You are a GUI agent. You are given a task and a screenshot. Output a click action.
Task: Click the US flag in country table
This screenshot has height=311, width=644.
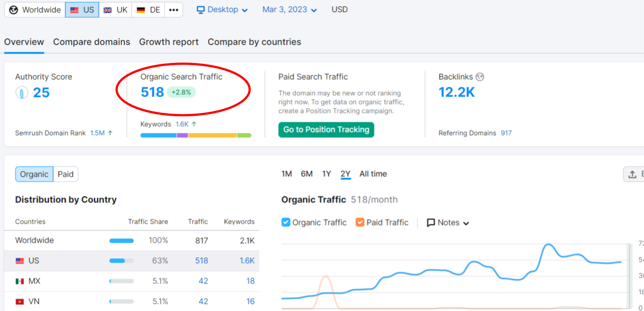tap(20, 261)
